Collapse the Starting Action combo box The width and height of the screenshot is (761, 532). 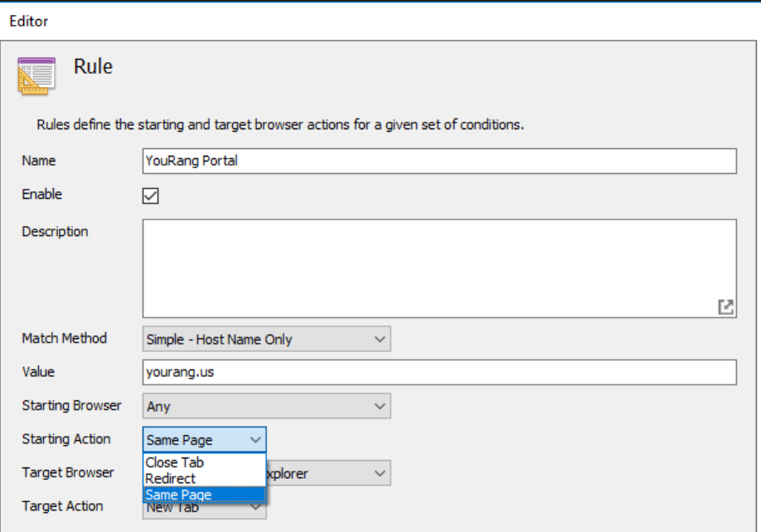point(255,440)
